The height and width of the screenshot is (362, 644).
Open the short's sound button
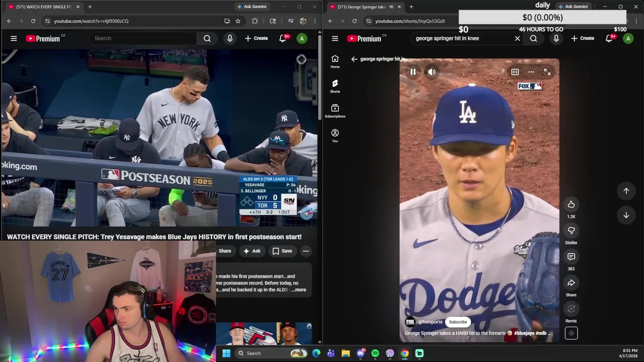pyautogui.click(x=571, y=333)
